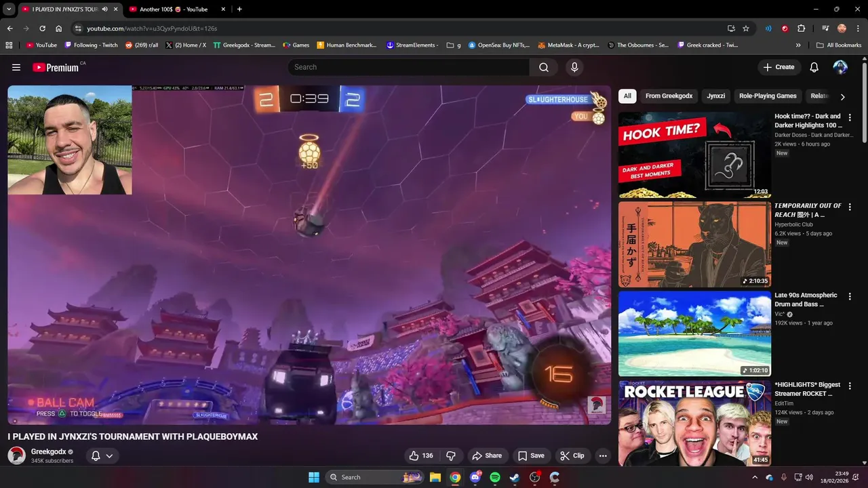
Task: Open YouTube notifications bell in header
Action: pyautogui.click(x=814, y=67)
